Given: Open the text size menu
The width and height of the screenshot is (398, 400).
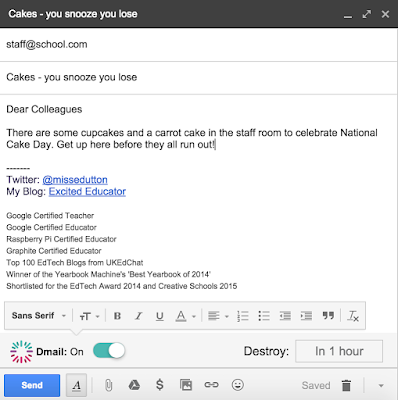Looking at the screenshot, I should (89, 316).
